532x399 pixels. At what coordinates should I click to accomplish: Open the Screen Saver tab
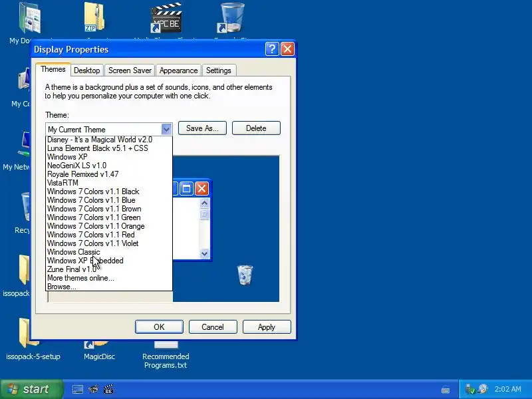[x=130, y=70]
